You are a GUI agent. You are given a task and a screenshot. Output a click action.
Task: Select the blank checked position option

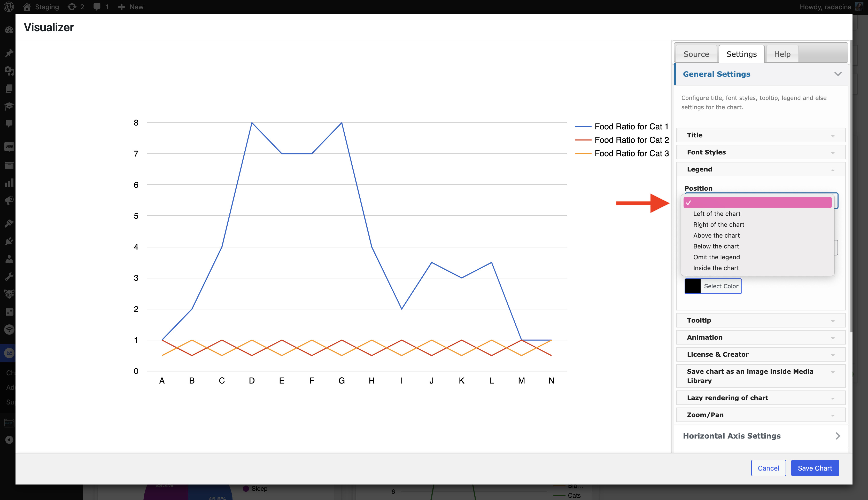(757, 203)
